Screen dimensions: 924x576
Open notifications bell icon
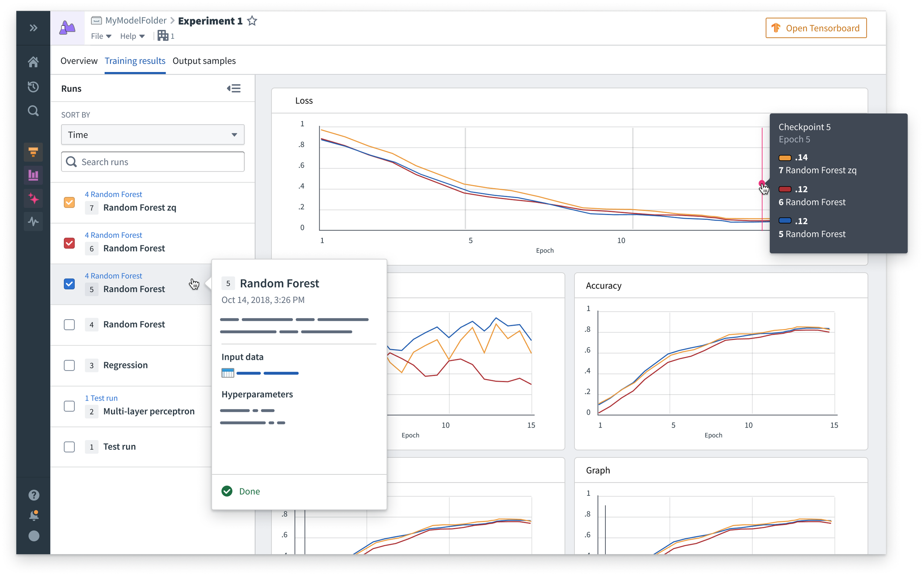(34, 515)
